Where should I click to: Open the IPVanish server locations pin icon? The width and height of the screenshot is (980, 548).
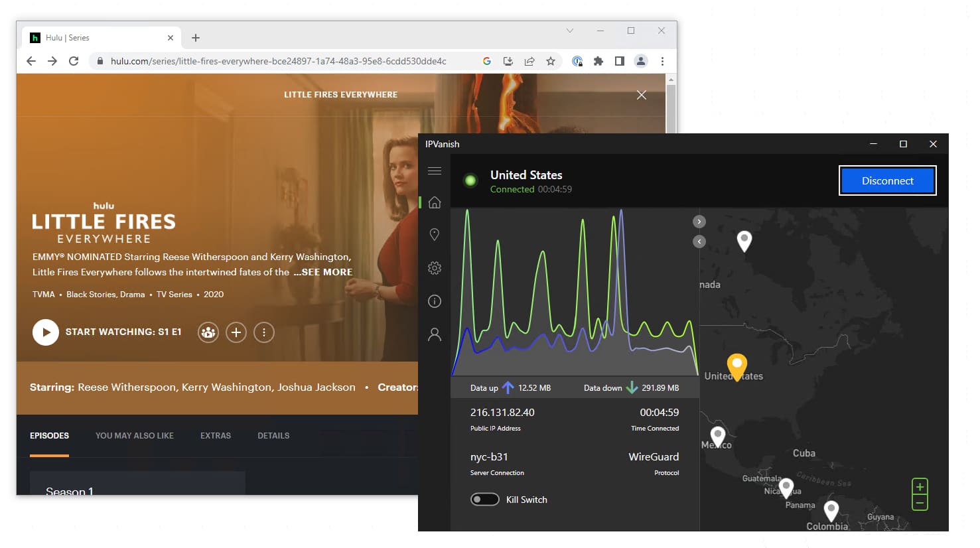tap(435, 234)
